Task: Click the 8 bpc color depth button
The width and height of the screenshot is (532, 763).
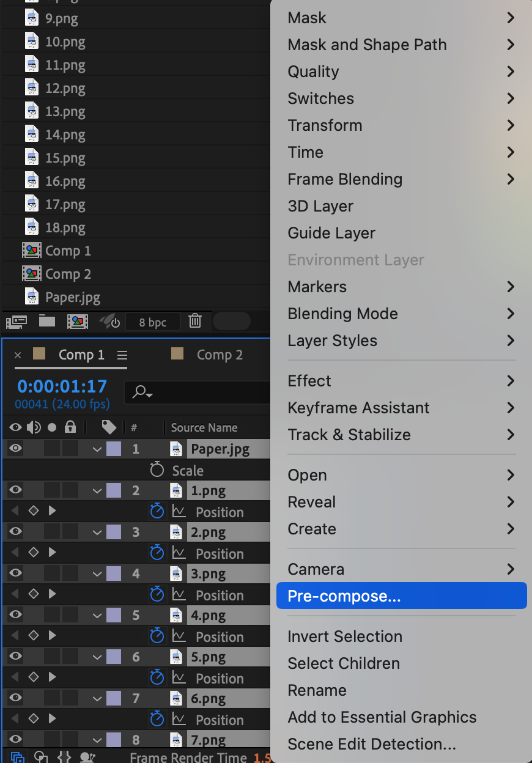Action: coord(153,322)
